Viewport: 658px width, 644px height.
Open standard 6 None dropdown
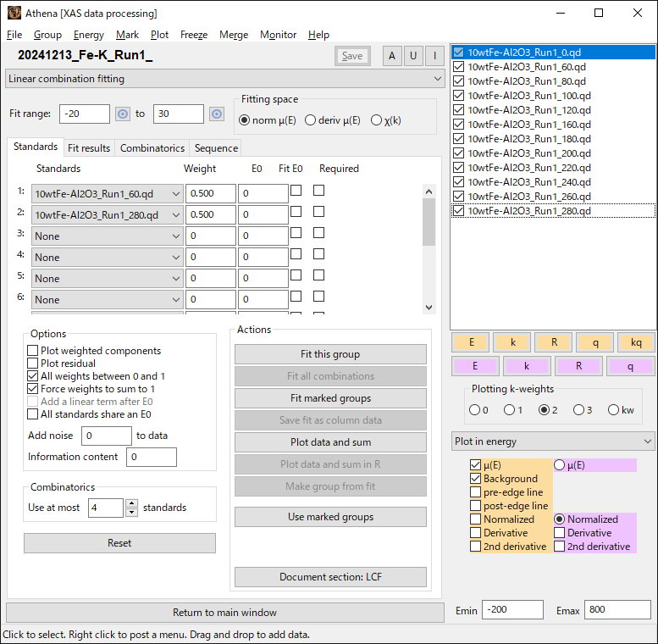tap(108, 299)
